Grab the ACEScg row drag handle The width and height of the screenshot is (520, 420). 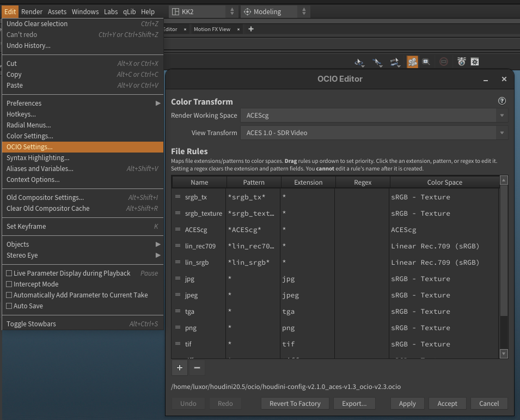[178, 229]
